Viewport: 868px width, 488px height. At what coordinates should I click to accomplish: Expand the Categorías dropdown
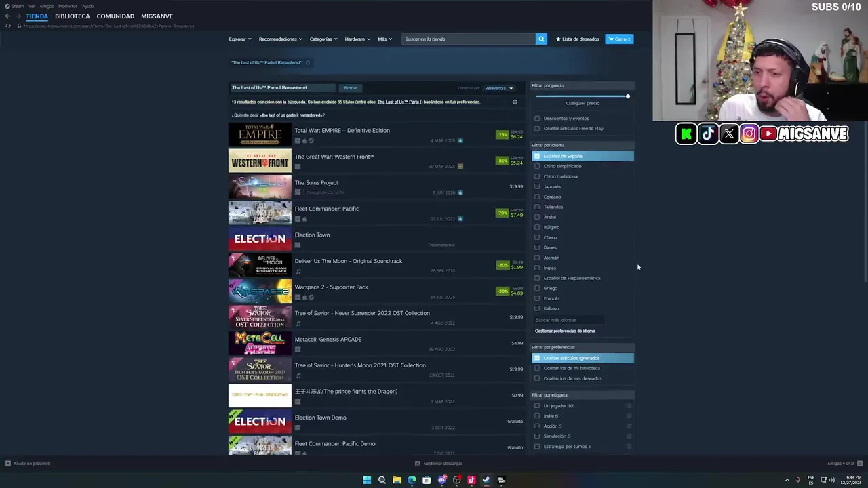[x=323, y=39]
